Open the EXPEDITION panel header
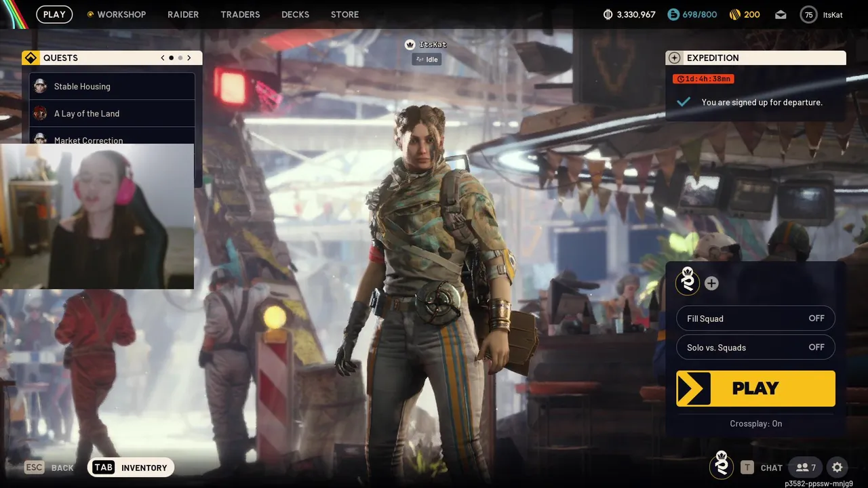868x488 pixels. pyautogui.click(x=755, y=58)
